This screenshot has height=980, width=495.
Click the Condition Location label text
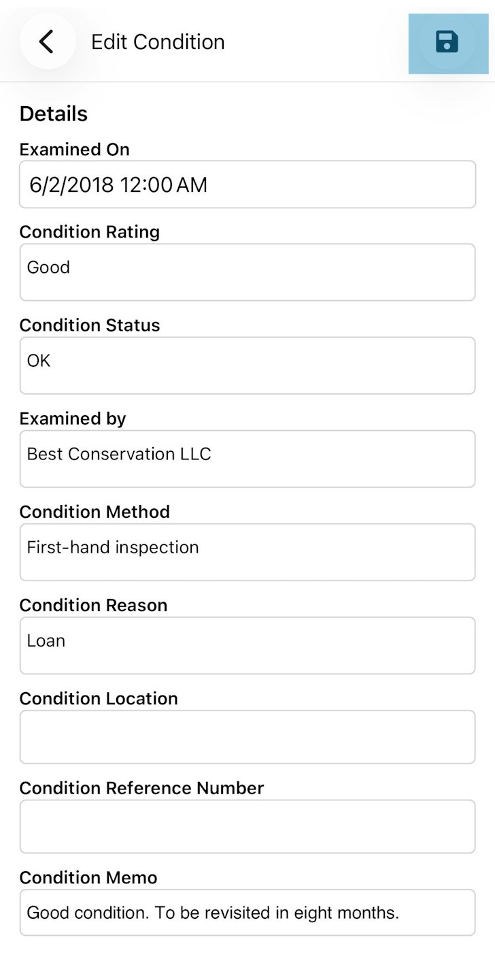[x=99, y=698]
